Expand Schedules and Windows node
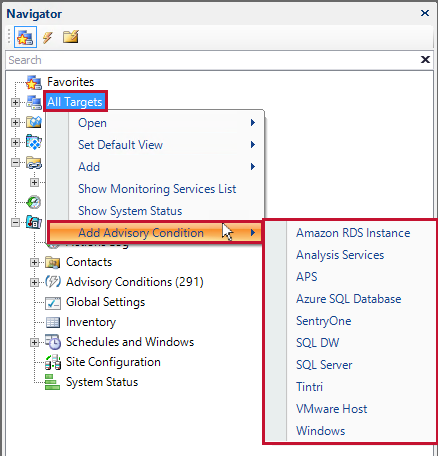Screen dimensions: 438x456 34,342
